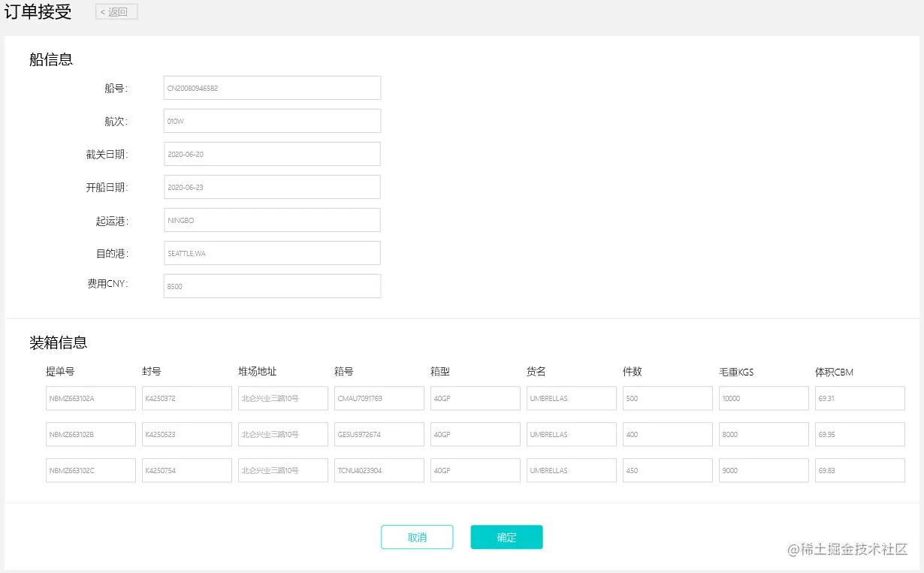
Task: Click the 船信息 section heading
Action: pyautogui.click(x=51, y=59)
